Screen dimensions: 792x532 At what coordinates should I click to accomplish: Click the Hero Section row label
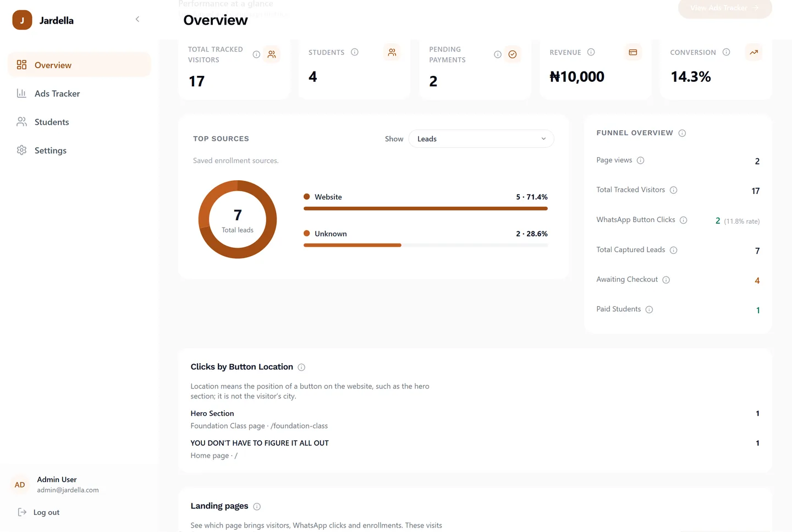tap(212, 413)
